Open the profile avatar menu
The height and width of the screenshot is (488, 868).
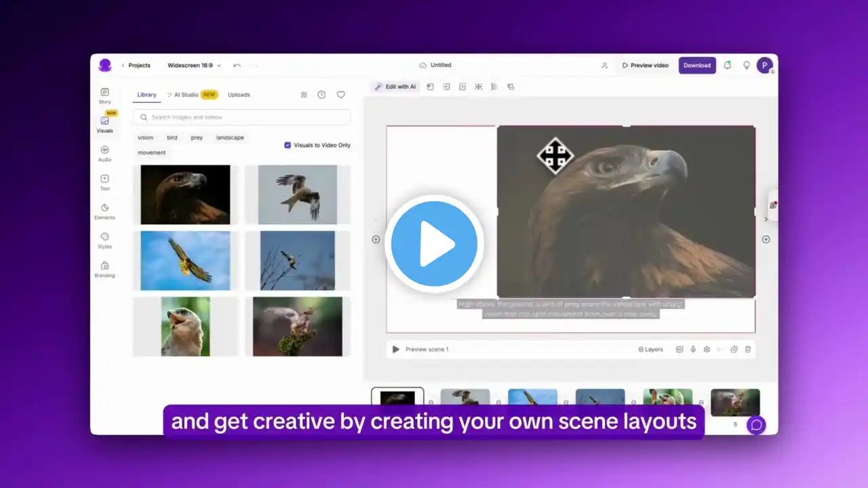point(764,65)
